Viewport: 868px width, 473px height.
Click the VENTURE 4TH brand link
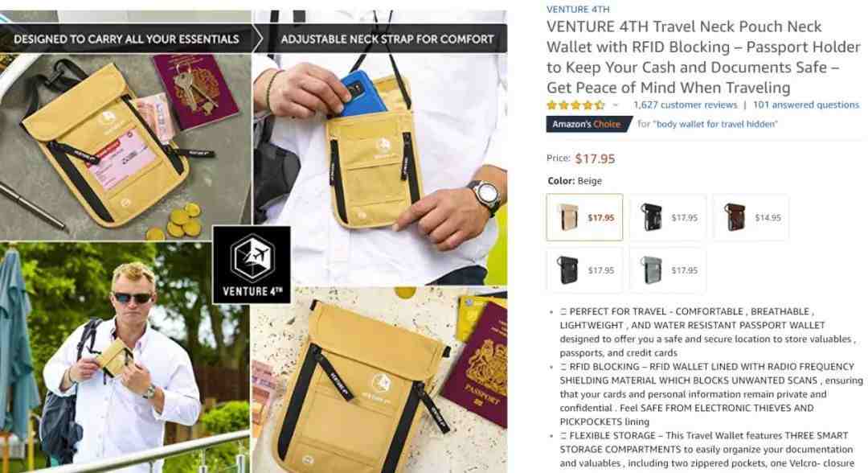click(578, 9)
